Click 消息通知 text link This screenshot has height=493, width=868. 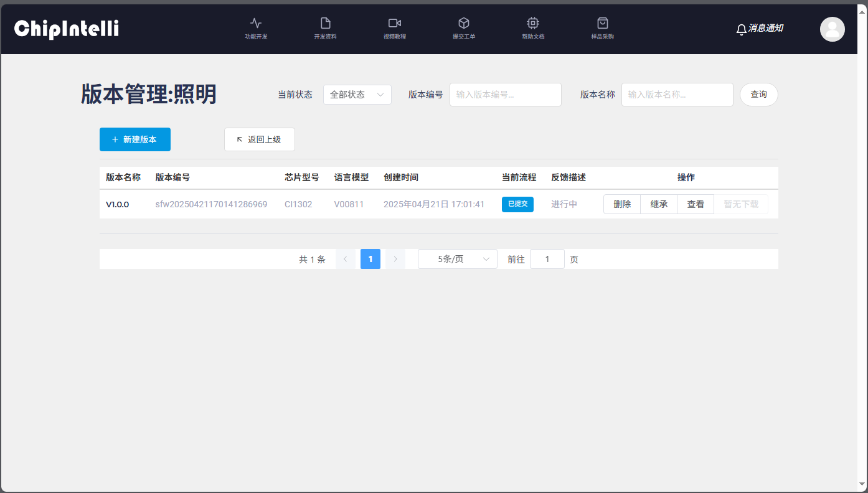point(765,28)
